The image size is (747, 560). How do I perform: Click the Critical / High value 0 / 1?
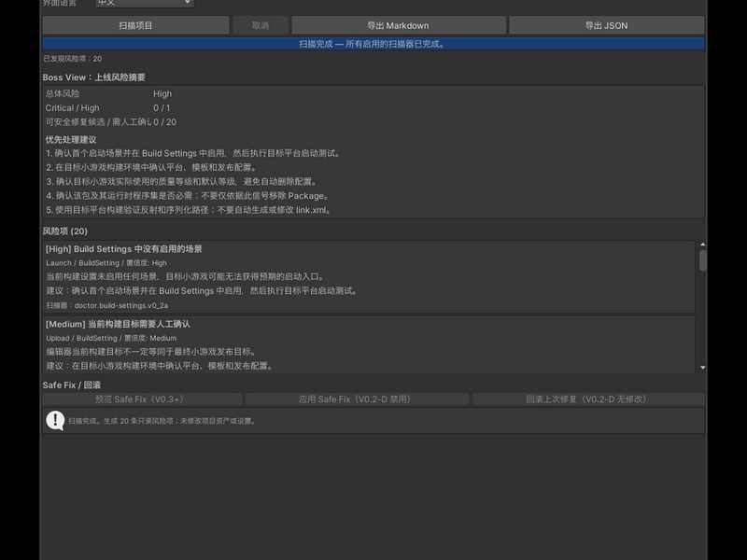point(162,108)
